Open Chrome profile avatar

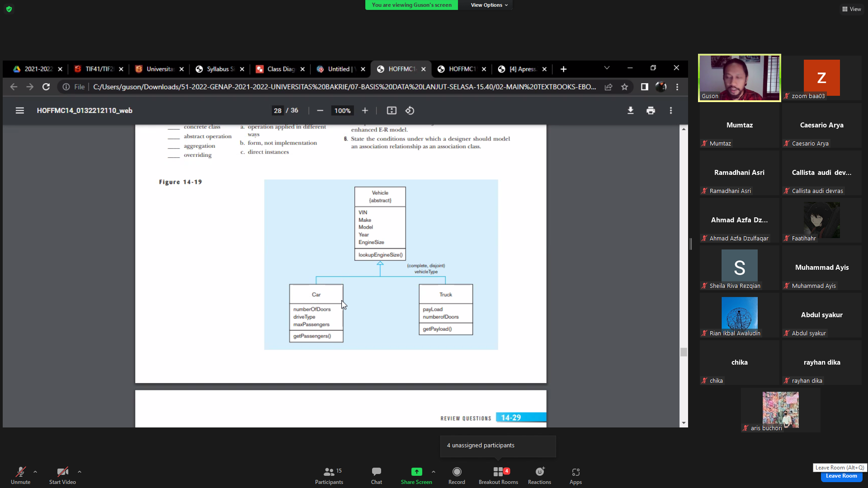click(661, 87)
